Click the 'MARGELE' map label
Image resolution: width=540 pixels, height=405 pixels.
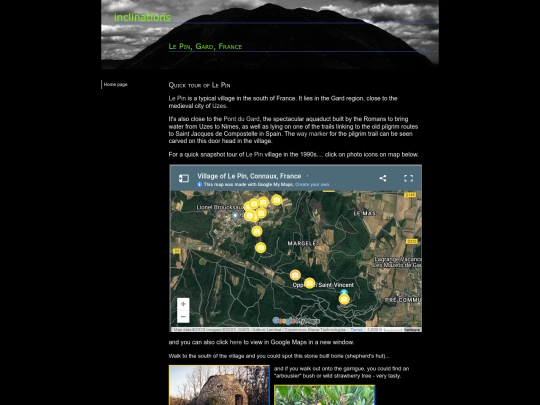coord(302,243)
